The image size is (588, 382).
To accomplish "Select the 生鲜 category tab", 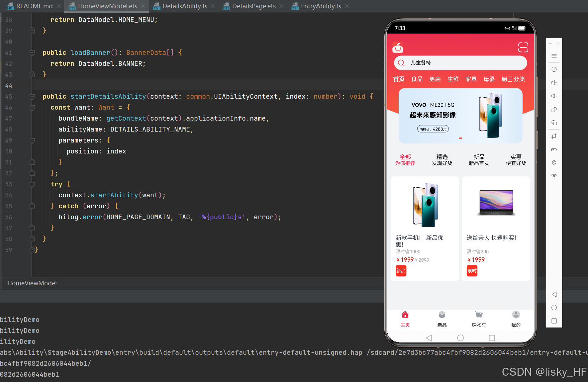I will point(453,79).
